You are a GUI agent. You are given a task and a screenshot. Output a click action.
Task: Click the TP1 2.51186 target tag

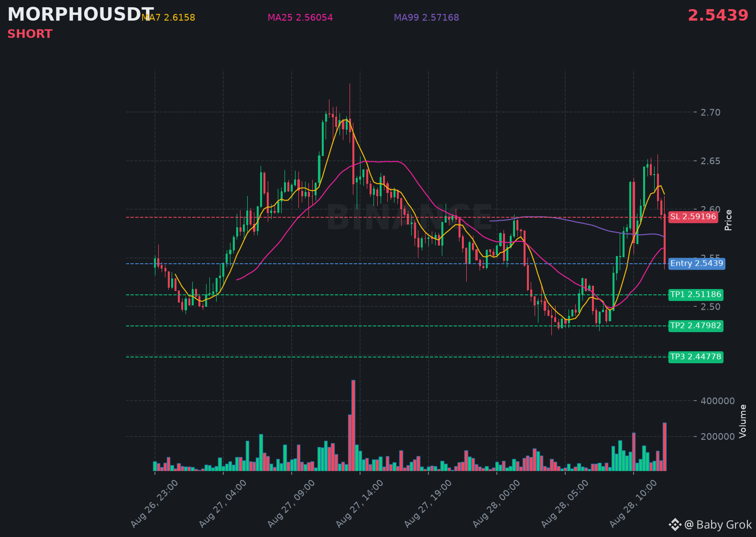[696, 295]
